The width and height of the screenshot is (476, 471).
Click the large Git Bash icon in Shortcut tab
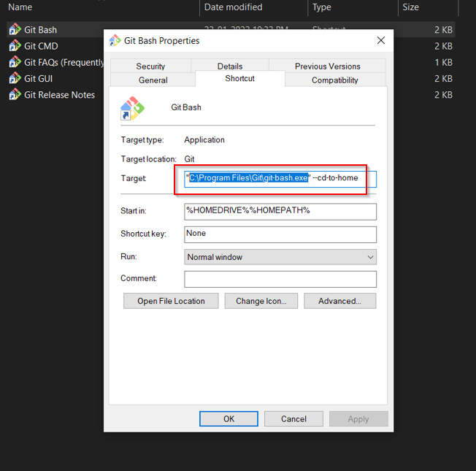click(x=132, y=108)
